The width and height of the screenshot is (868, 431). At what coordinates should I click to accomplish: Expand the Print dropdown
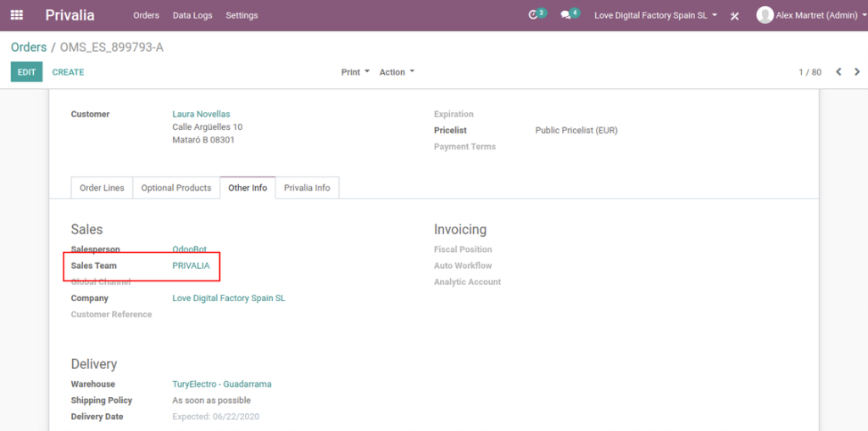(355, 72)
